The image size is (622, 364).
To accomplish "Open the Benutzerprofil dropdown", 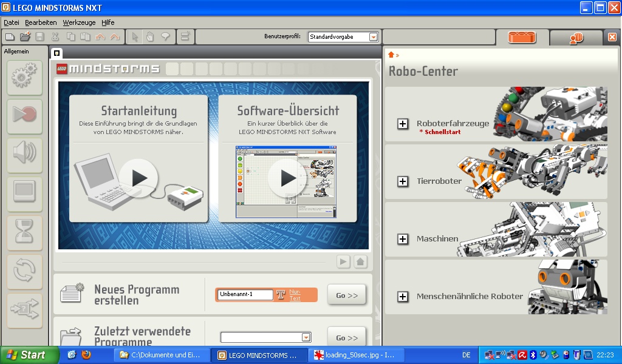I will (373, 36).
